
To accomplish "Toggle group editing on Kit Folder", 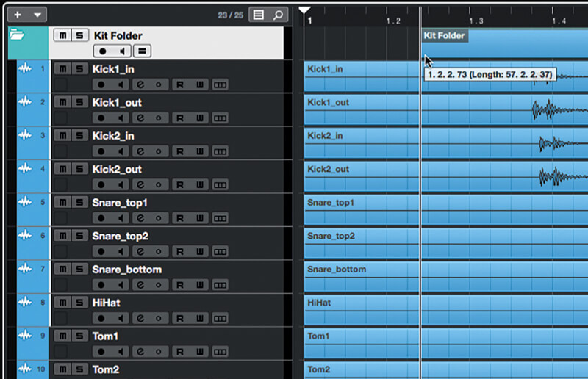I will tap(142, 51).
